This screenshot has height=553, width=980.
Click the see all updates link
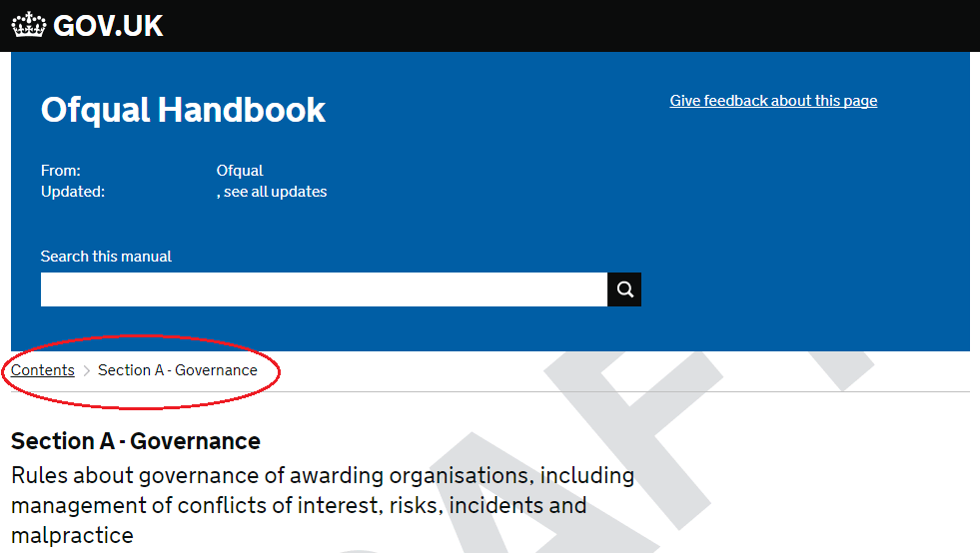275,192
